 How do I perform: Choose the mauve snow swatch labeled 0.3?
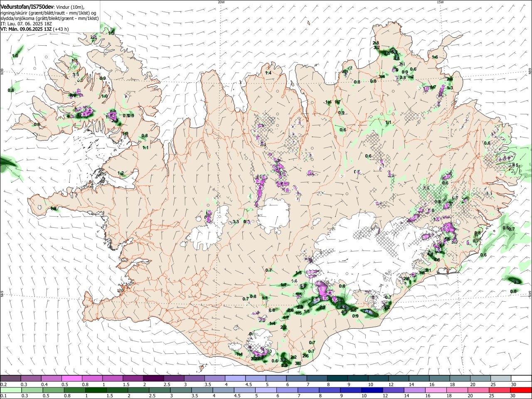tap(31, 378)
